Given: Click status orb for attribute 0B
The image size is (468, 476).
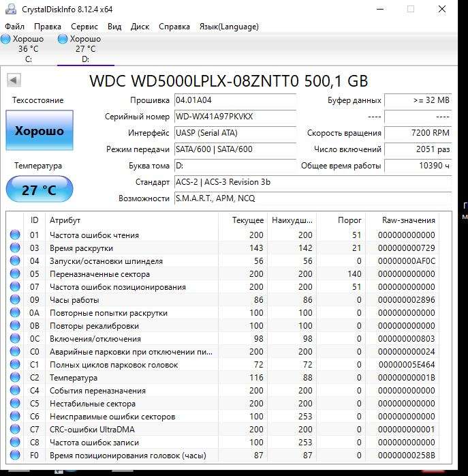Looking at the screenshot, I should 15,325.
